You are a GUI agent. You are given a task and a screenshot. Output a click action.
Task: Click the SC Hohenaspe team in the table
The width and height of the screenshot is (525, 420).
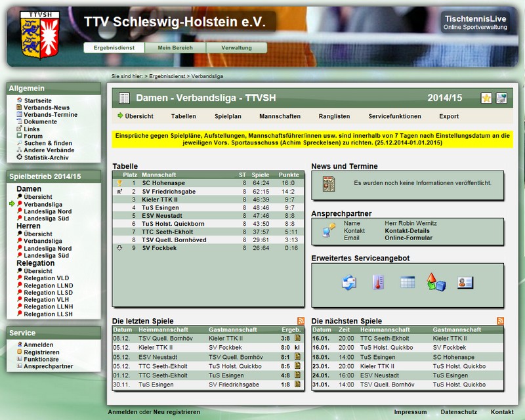pos(163,183)
